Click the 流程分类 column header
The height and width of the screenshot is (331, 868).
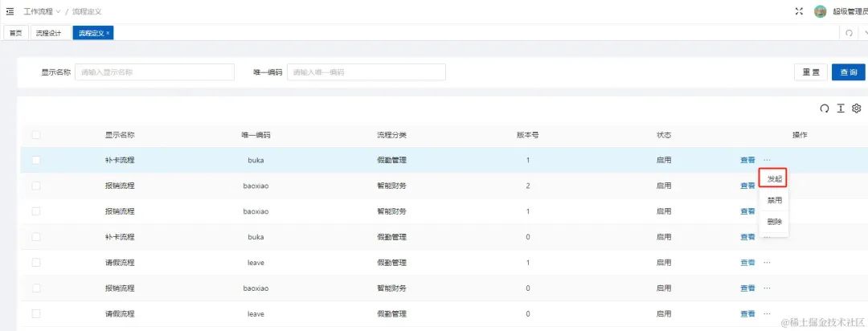391,134
